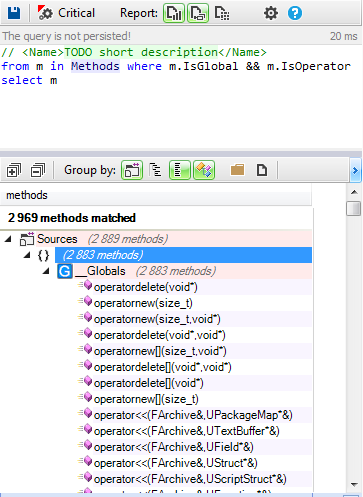
Task: Click method icon beside operatordelete(void*)
Action: click(x=85, y=285)
